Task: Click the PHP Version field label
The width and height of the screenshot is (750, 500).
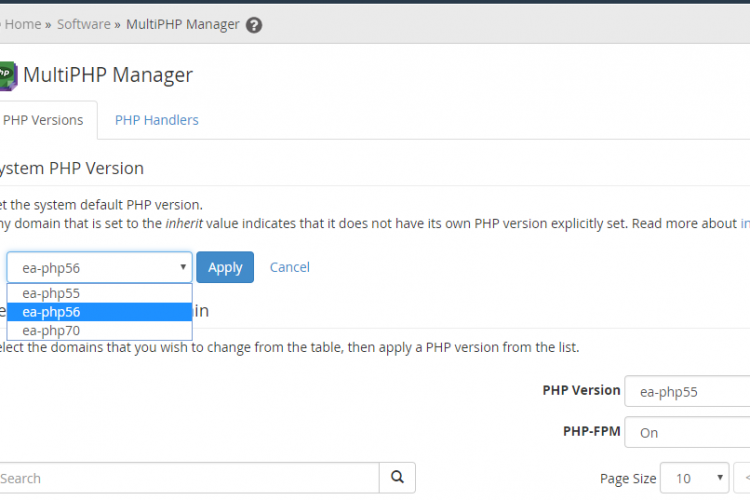Action: 581,390
